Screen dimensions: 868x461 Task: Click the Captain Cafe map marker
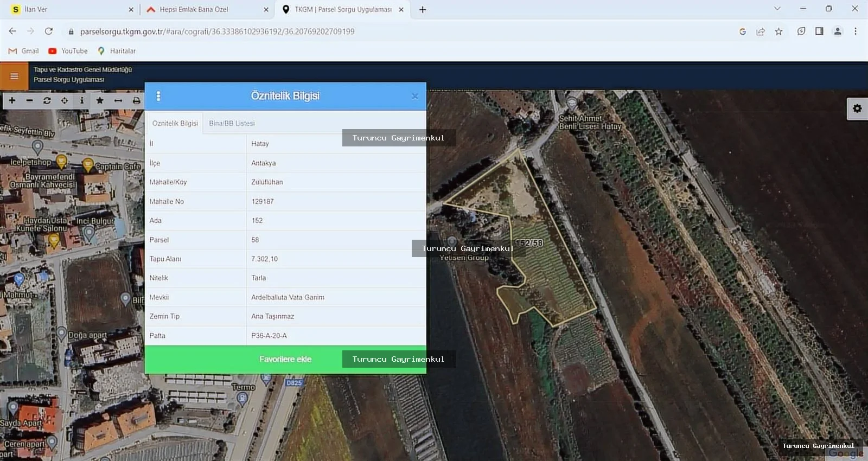87,165
